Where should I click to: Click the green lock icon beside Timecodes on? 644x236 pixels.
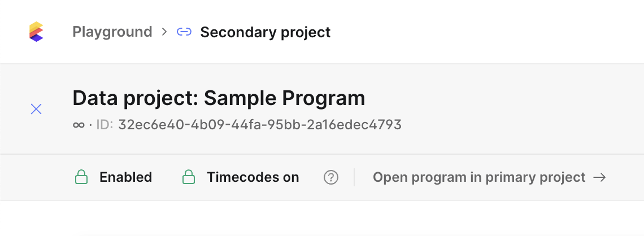189,177
